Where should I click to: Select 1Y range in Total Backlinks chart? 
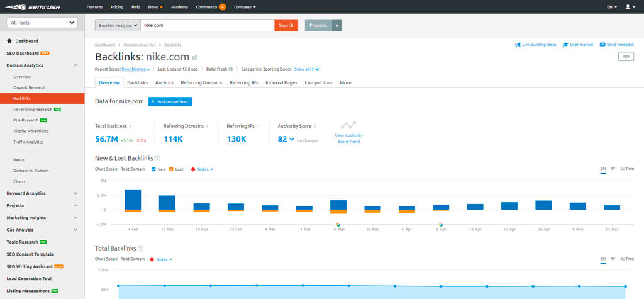pyautogui.click(x=613, y=259)
